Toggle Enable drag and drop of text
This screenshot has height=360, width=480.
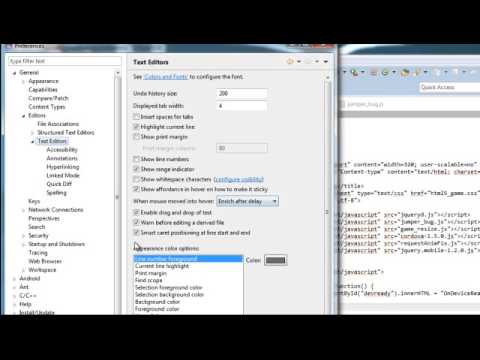136,212
